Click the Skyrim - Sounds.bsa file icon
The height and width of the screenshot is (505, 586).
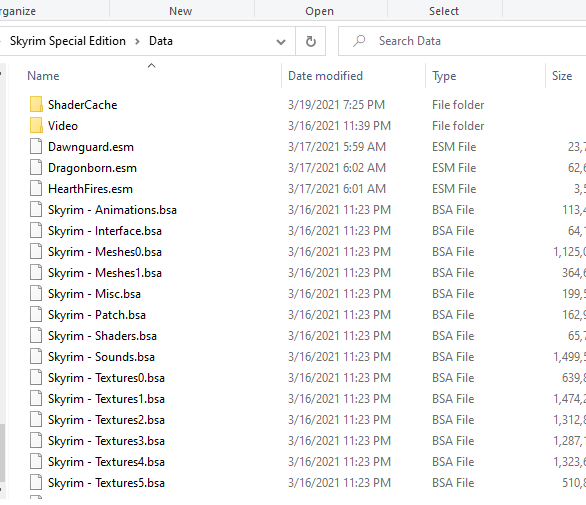click(36, 357)
